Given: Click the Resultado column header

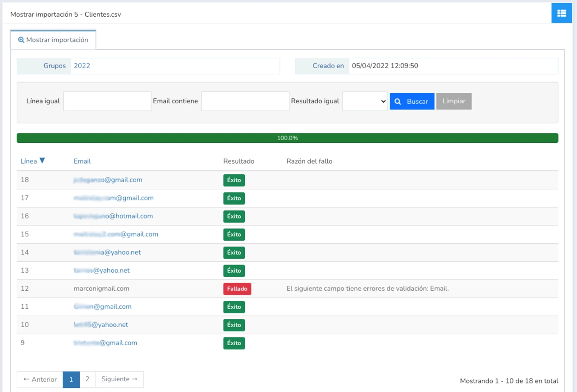Looking at the screenshot, I should 239,161.
